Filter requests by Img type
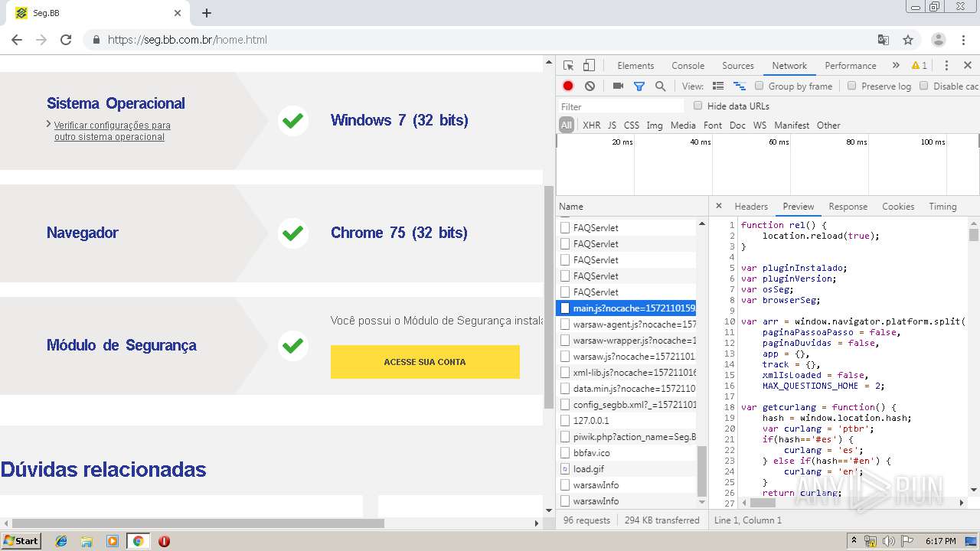 point(655,126)
